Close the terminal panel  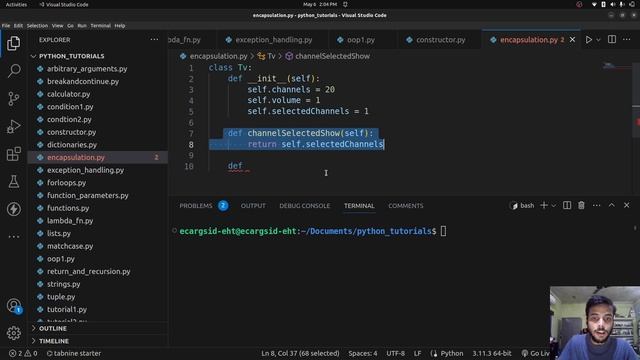pyautogui.click(x=627, y=205)
